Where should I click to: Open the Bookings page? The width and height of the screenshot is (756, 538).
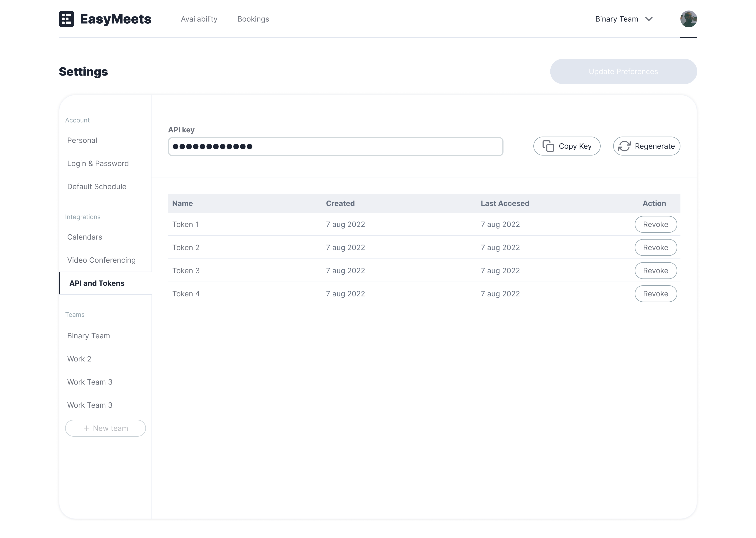click(x=253, y=19)
